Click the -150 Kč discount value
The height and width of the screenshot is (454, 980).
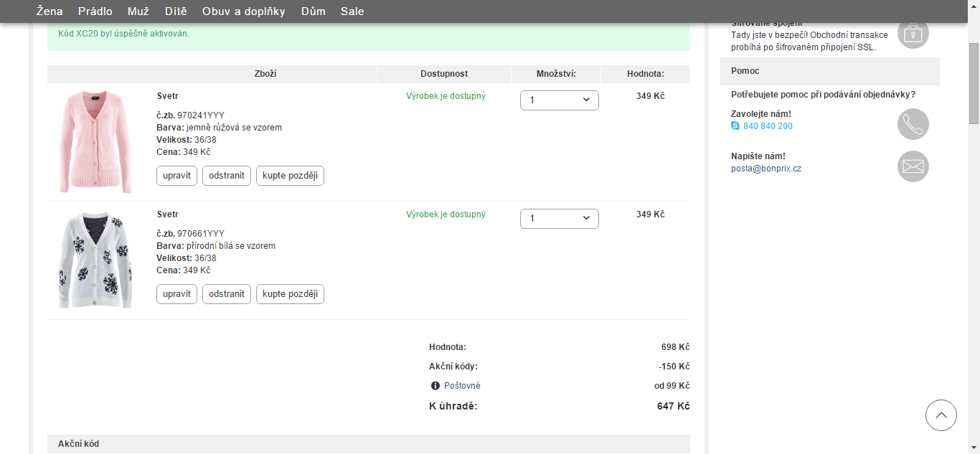coord(674,366)
